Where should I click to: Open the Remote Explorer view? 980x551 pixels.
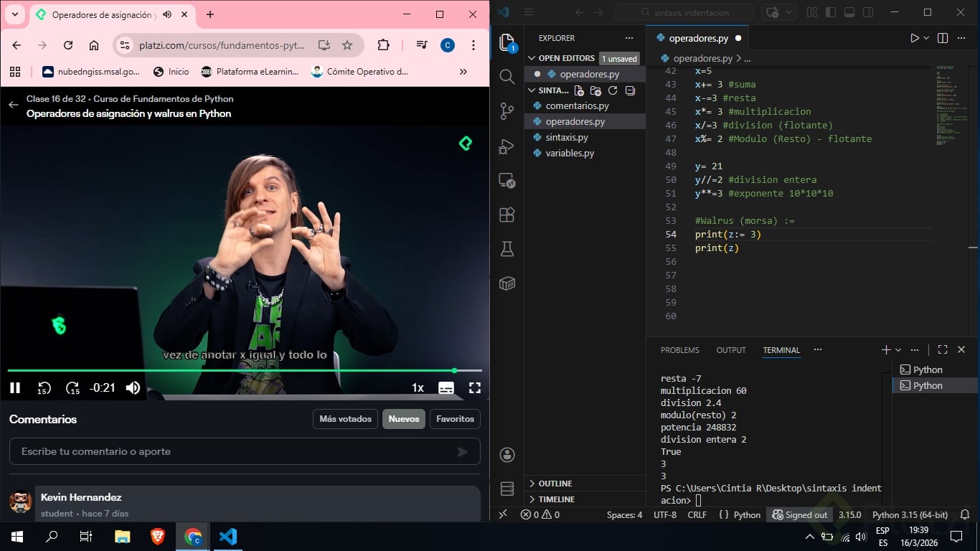(507, 180)
